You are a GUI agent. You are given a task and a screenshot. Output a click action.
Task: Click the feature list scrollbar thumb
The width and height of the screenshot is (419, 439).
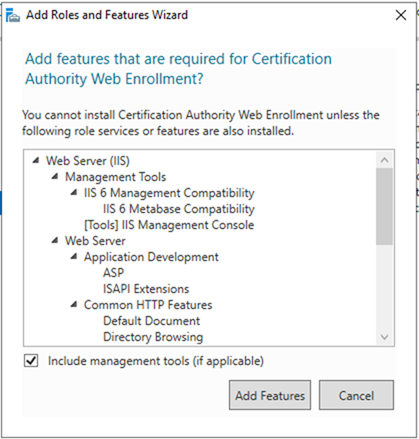(x=384, y=207)
